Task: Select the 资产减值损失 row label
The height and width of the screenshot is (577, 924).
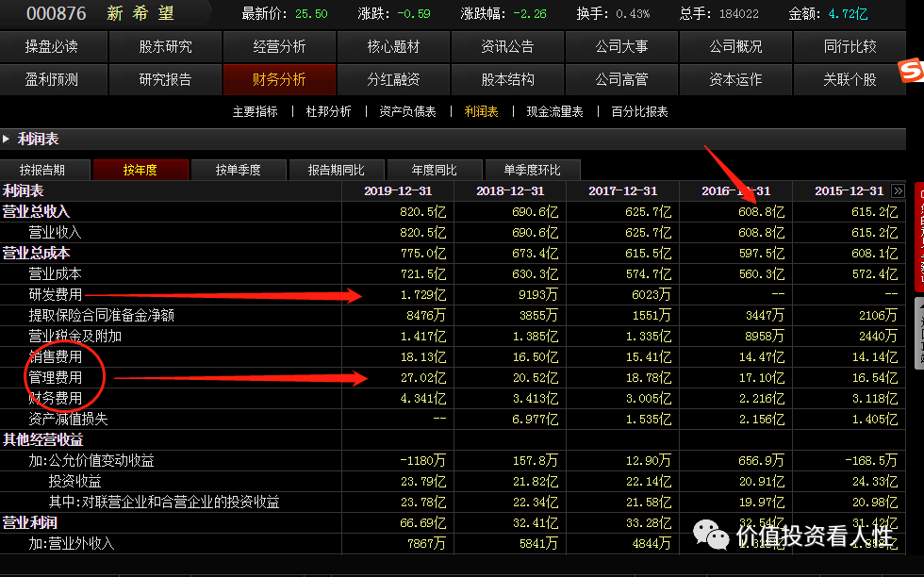Action: pyautogui.click(x=68, y=419)
